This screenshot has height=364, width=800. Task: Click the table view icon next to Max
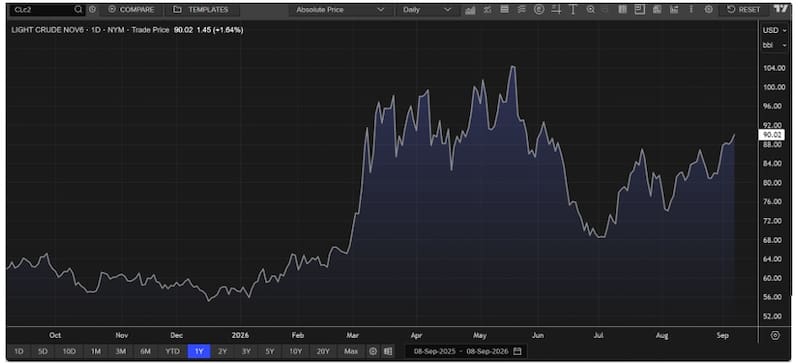pyautogui.click(x=388, y=351)
